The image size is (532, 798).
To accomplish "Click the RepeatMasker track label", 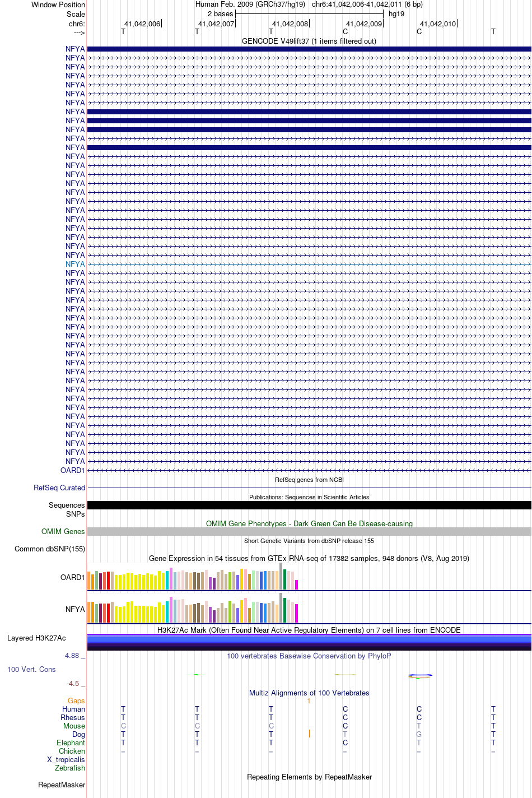I will pyautogui.click(x=62, y=785).
